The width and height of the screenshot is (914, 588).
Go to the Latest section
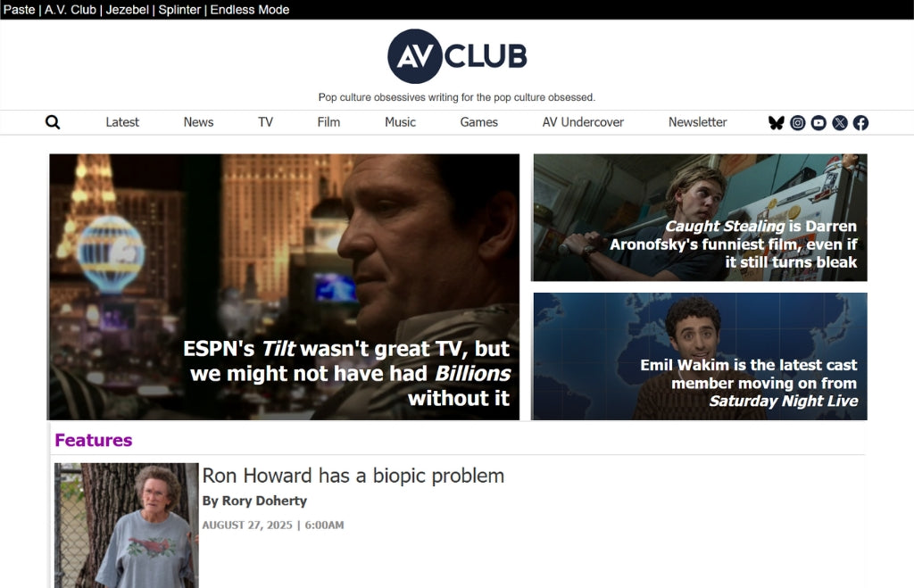point(122,122)
